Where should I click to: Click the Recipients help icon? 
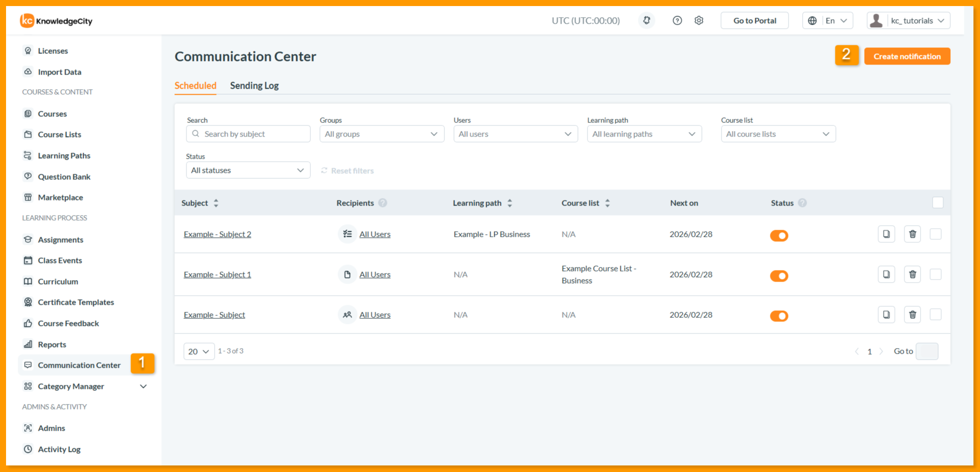(x=383, y=203)
